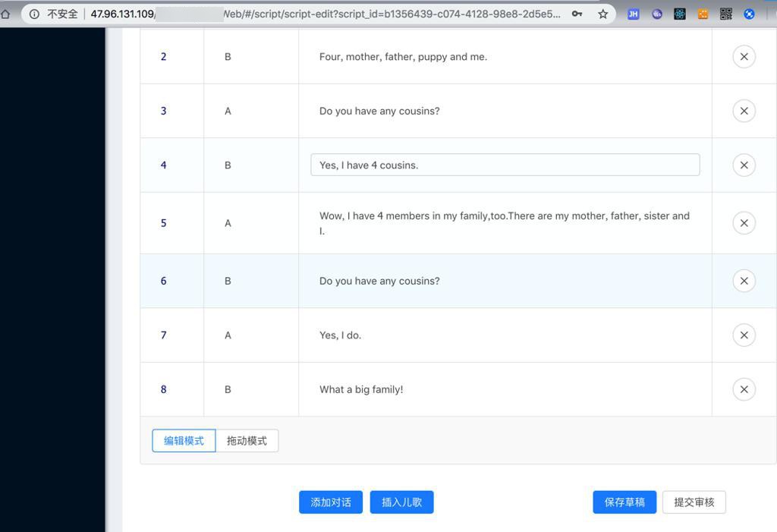Open the saved password key icon
The image size is (777, 532).
pyautogui.click(x=577, y=14)
